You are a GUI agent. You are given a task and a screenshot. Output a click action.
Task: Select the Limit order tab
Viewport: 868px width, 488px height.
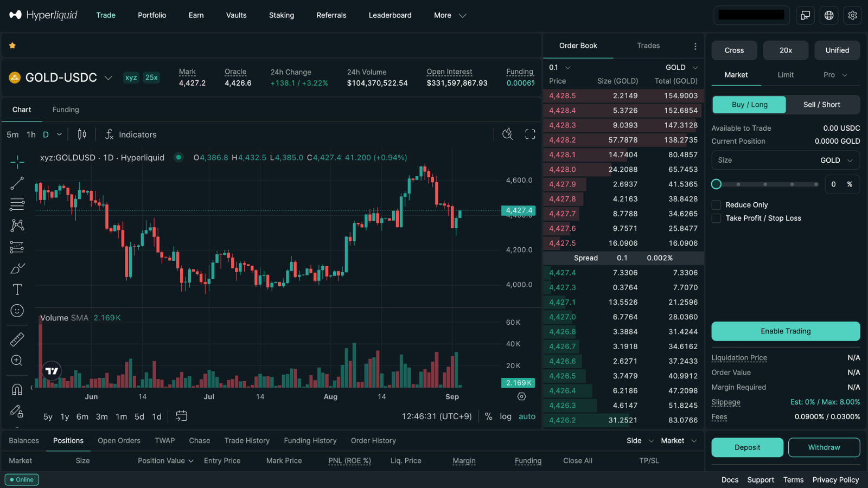(x=786, y=75)
